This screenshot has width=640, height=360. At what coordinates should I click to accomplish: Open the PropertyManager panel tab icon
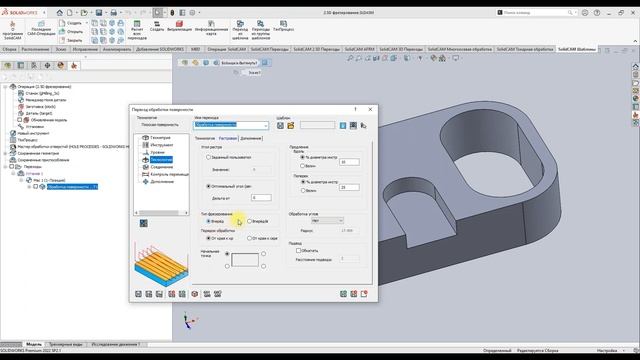(21, 65)
